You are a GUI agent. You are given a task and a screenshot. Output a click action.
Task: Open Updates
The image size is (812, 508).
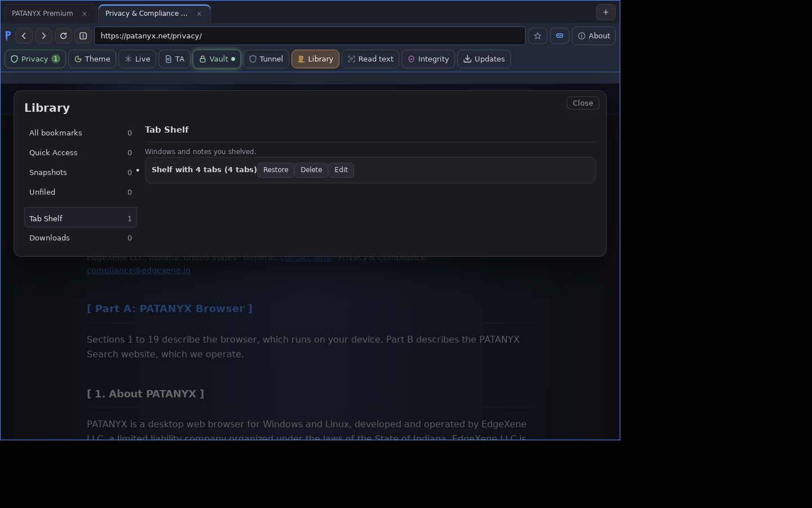pyautogui.click(x=484, y=59)
